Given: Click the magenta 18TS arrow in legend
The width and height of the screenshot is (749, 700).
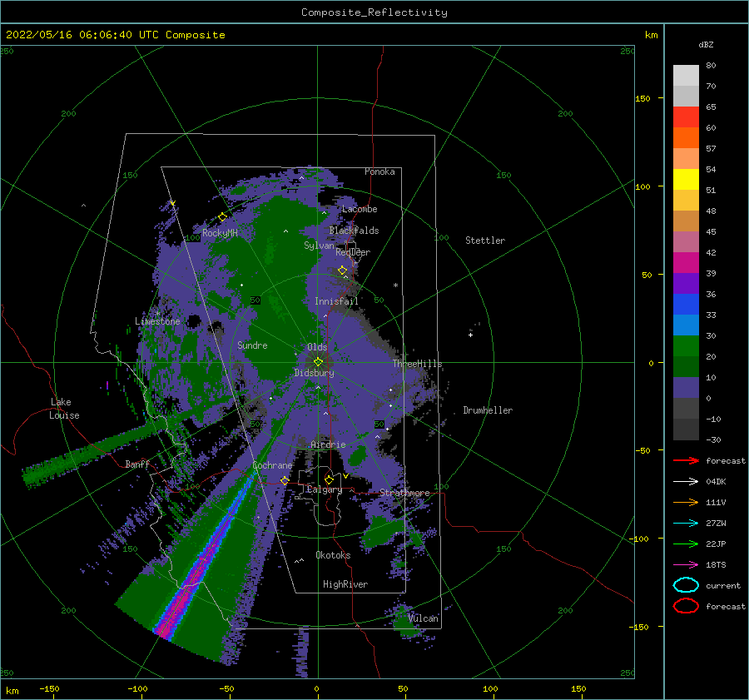Looking at the screenshot, I should (x=686, y=565).
